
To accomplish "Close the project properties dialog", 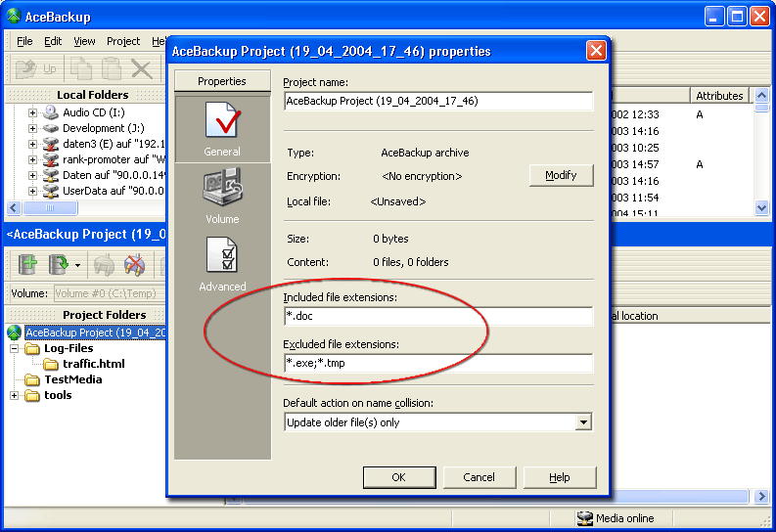I will [x=596, y=51].
